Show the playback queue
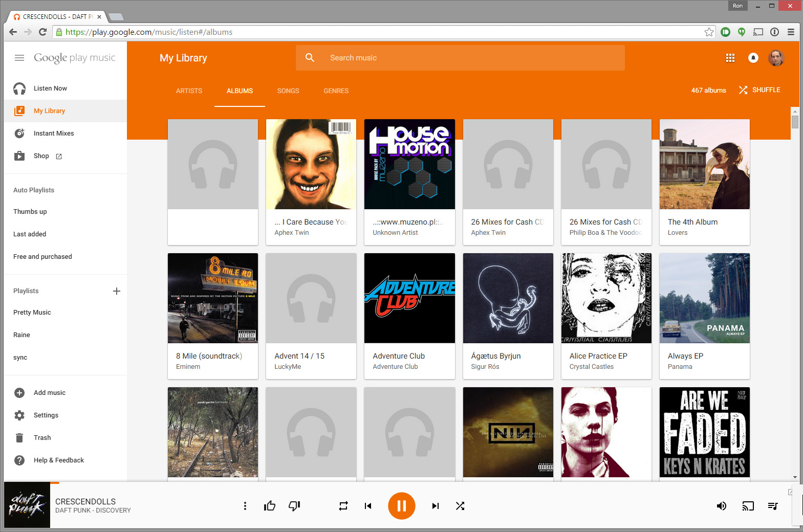This screenshot has width=803, height=532. [773, 506]
